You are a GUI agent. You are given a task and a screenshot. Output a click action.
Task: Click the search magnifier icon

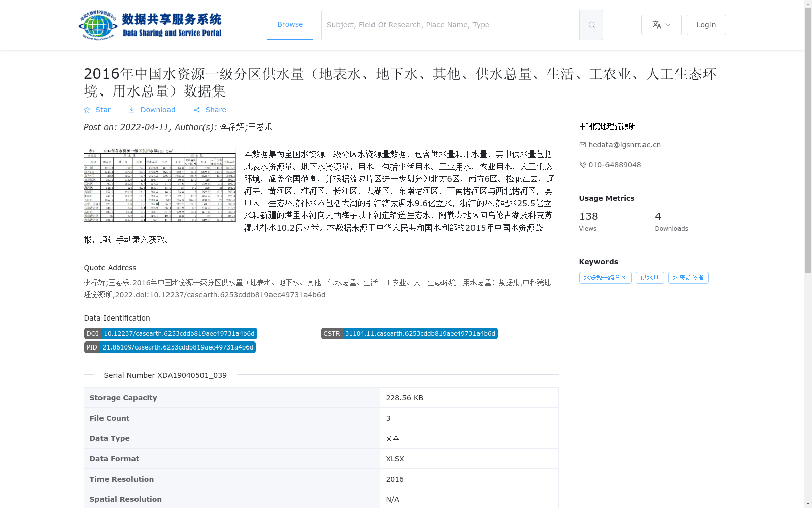coord(591,25)
